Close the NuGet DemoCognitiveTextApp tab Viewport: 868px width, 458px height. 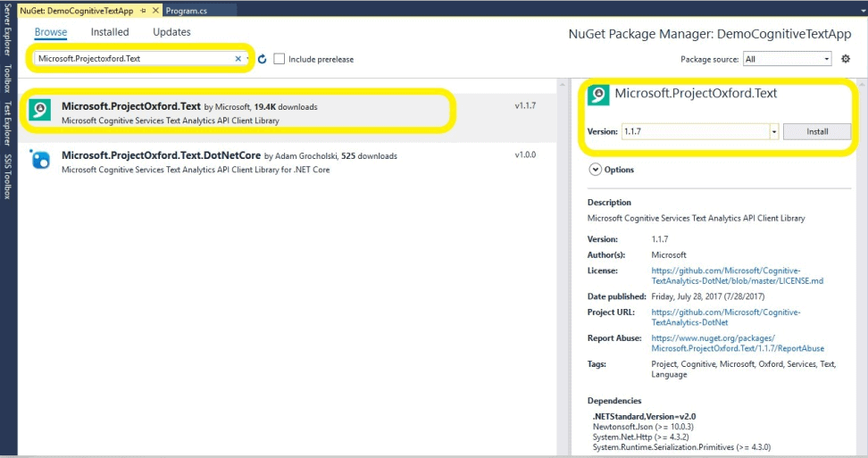coord(155,11)
